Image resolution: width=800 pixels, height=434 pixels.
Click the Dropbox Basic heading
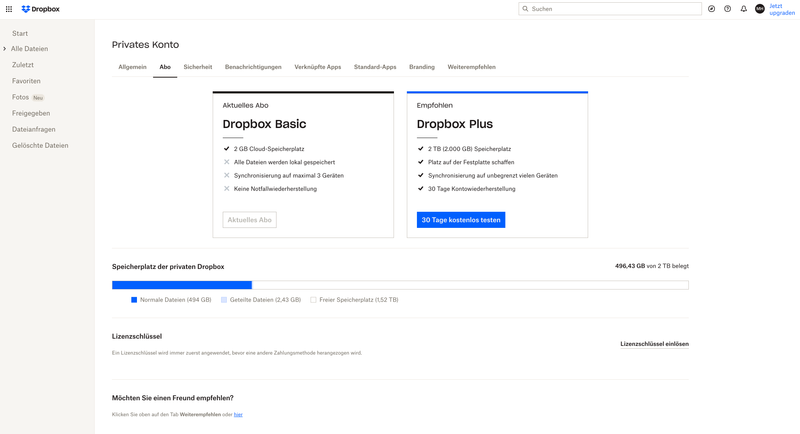(x=264, y=124)
